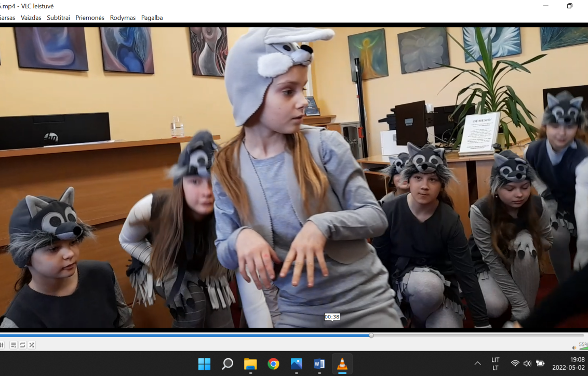Open system volume control in tray
The width and height of the screenshot is (588, 376).
(x=527, y=363)
